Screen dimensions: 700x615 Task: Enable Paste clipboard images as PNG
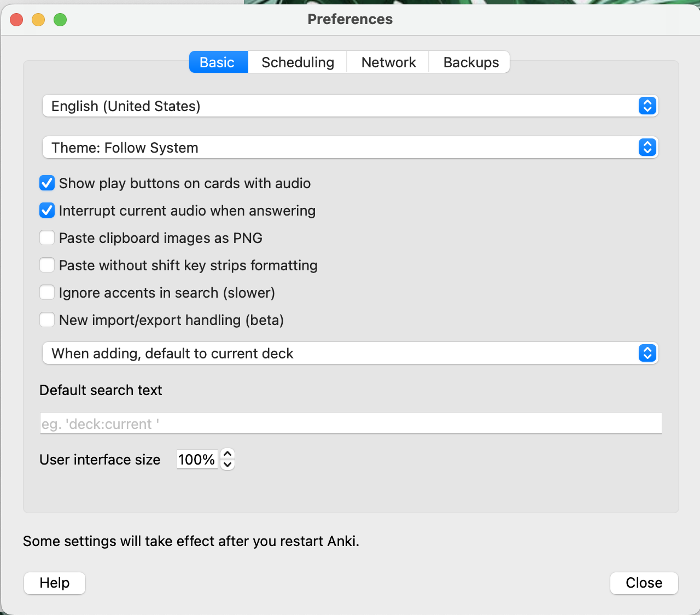(48, 238)
